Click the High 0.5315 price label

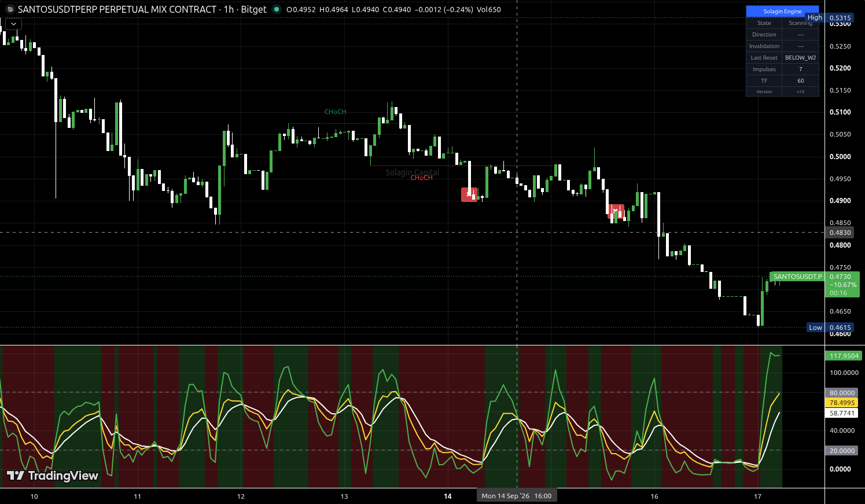(830, 18)
